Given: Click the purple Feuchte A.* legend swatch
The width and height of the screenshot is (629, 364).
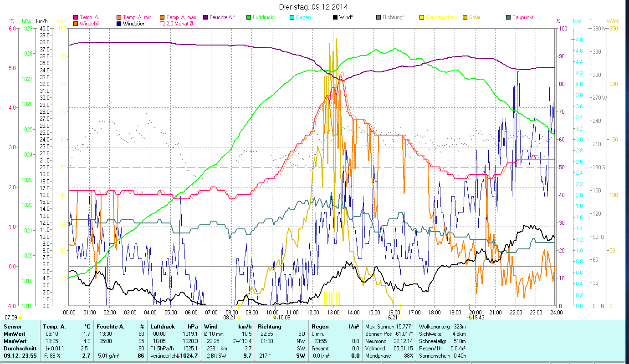Looking at the screenshot, I should 206,18.
